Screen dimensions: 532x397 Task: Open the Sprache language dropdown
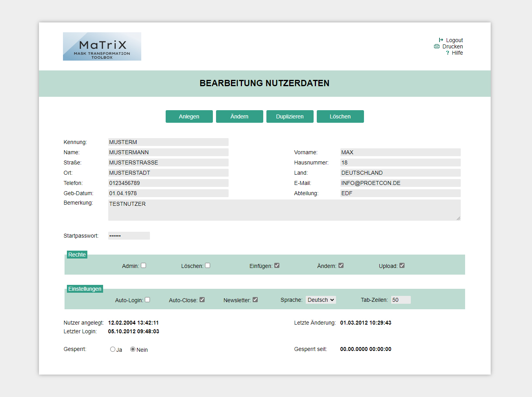pos(321,300)
